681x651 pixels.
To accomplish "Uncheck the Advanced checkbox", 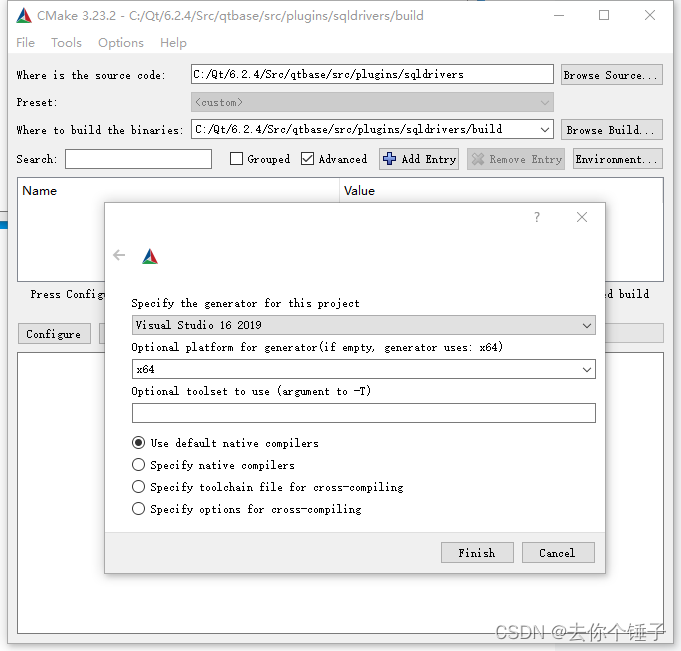I will click(307, 159).
